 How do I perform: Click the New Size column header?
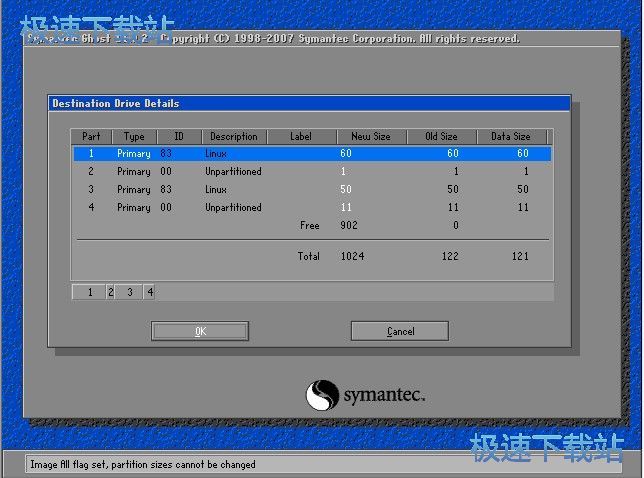click(371, 136)
